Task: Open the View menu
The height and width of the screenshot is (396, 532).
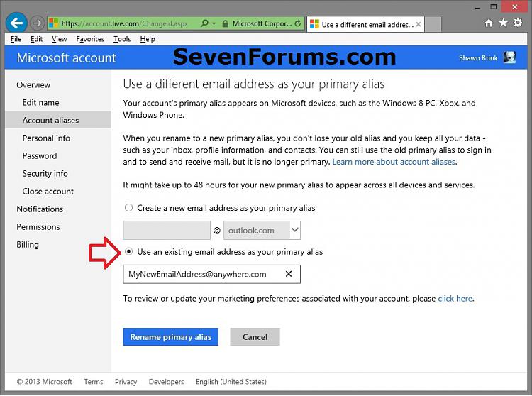Action: pyautogui.click(x=60, y=39)
